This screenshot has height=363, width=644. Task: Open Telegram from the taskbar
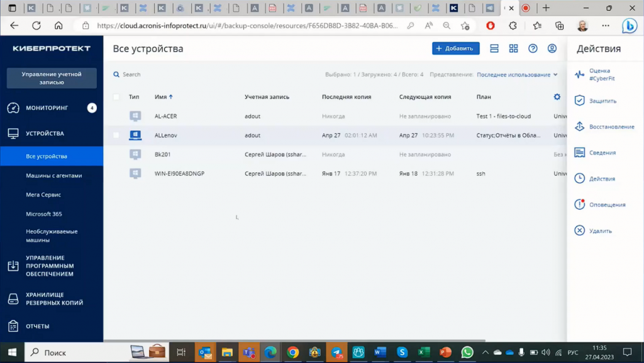[x=337, y=352]
